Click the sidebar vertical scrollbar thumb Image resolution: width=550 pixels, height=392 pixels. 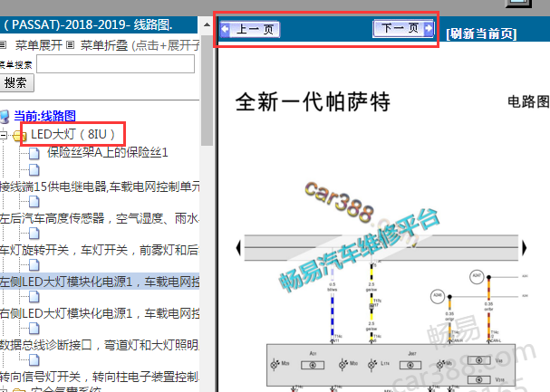coord(207,91)
